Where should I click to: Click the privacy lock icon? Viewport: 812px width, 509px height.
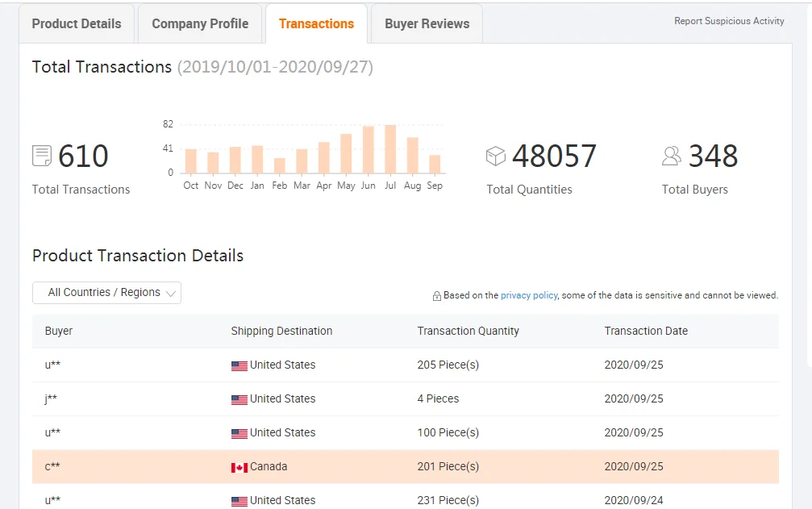(x=436, y=296)
